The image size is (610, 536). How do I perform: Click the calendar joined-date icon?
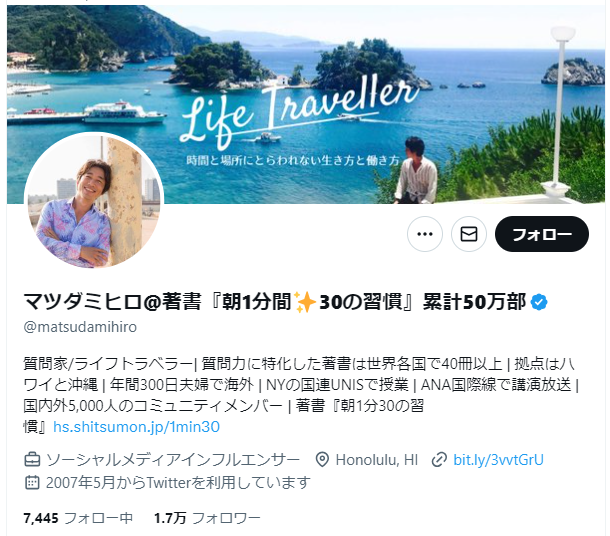(32, 483)
